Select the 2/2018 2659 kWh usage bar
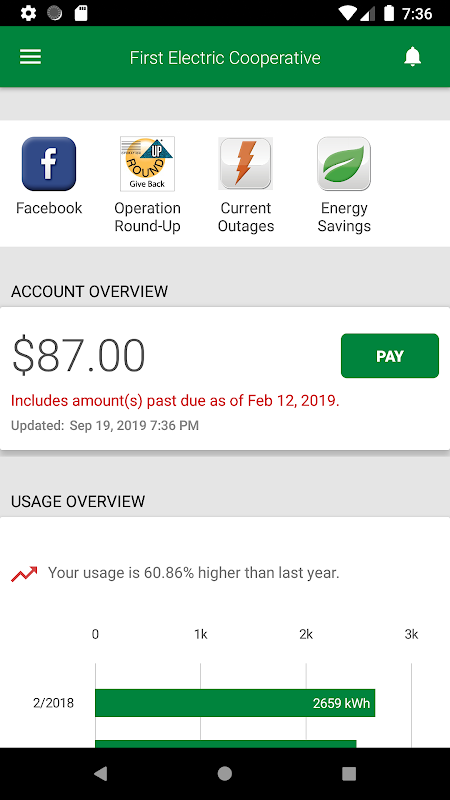The height and width of the screenshot is (800, 450). pos(235,703)
